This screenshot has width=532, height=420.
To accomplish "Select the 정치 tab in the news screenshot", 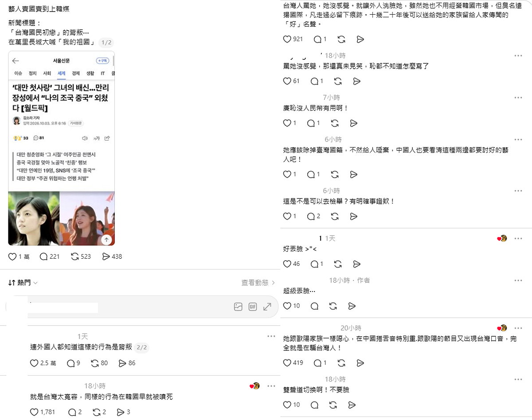I will pyautogui.click(x=33, y=73).
